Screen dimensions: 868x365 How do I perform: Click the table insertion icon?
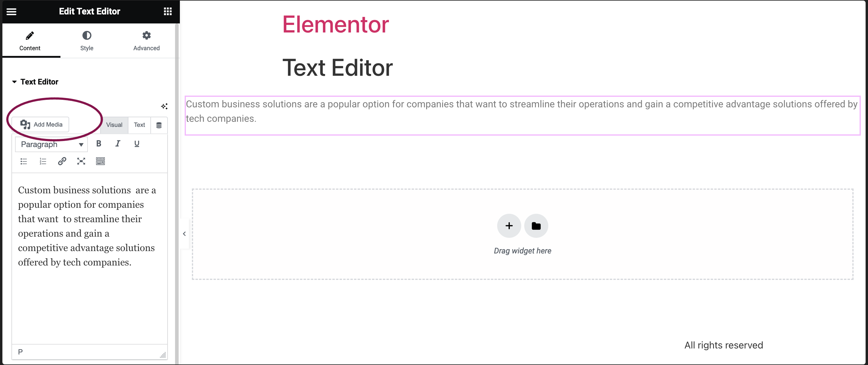click(100, 161)
